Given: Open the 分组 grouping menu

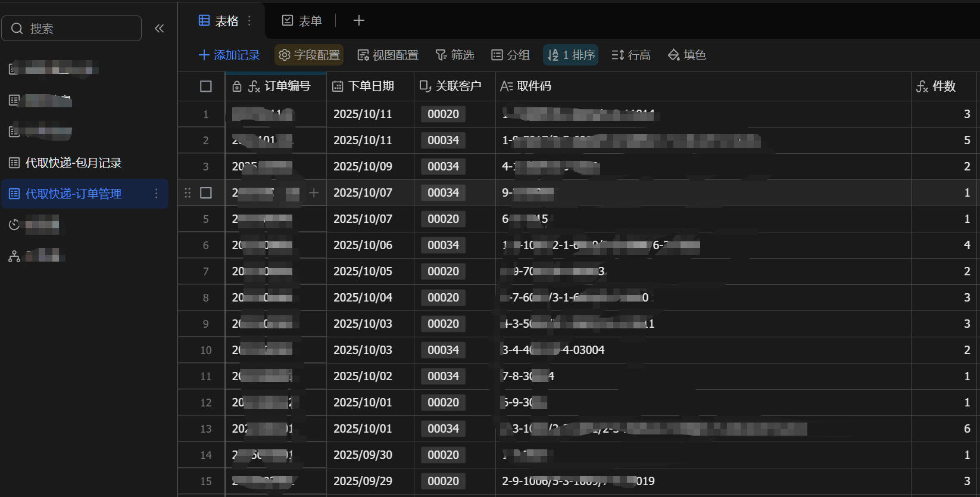Looking at the screenshot, I should click(510, 55).
